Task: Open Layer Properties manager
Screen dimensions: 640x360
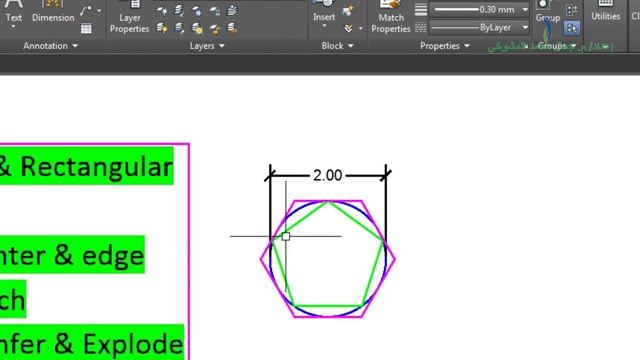Action: pos(129,17)
